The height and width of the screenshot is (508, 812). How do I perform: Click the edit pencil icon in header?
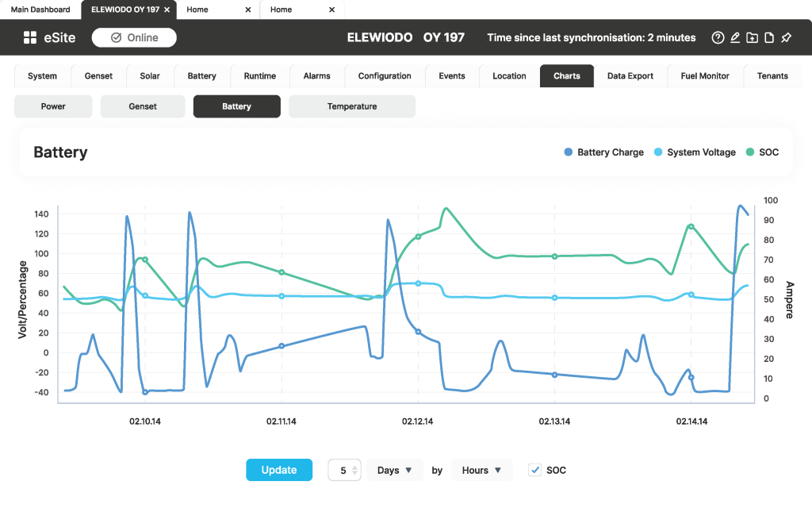pyautogui.click(x=735, y=37)
